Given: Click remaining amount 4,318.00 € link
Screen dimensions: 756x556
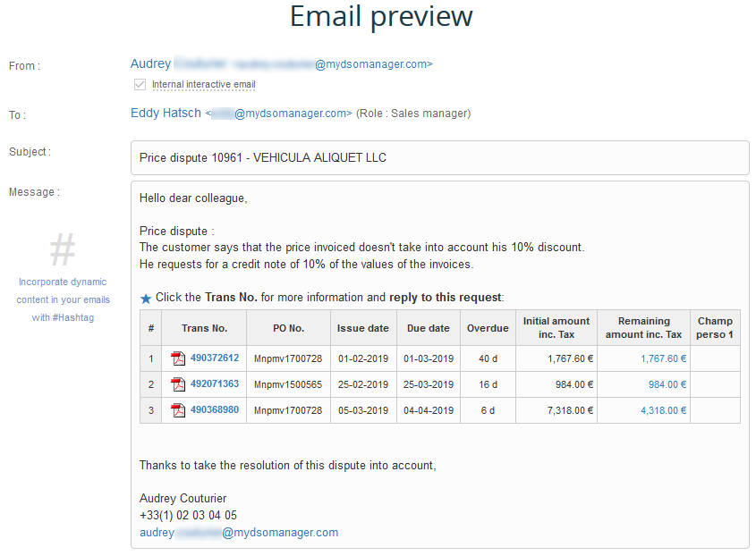Looking at the screenshot, I should pyautogui.click(x=663, y=410).
